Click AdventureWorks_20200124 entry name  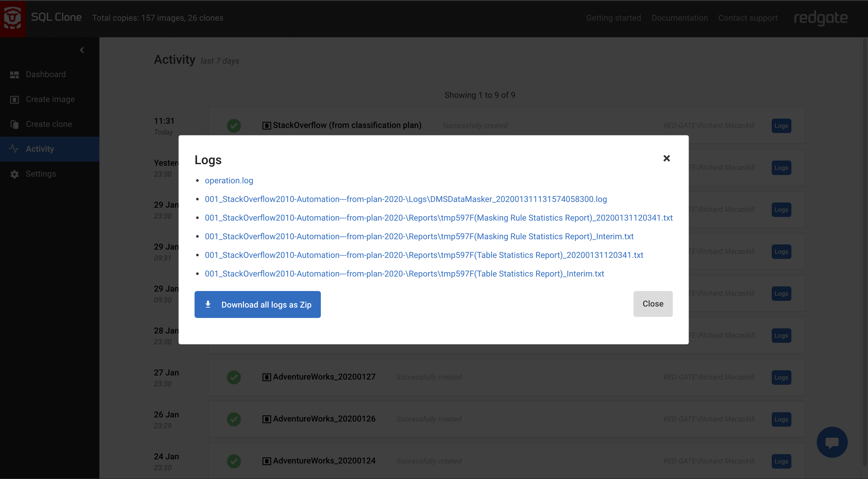[x=324, y=460]
